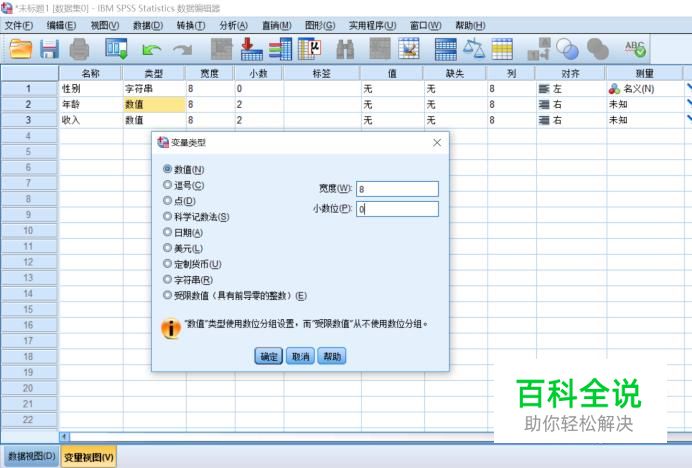
Task: Click the 右 alignment cell for 收入
Action: [571, 120]
